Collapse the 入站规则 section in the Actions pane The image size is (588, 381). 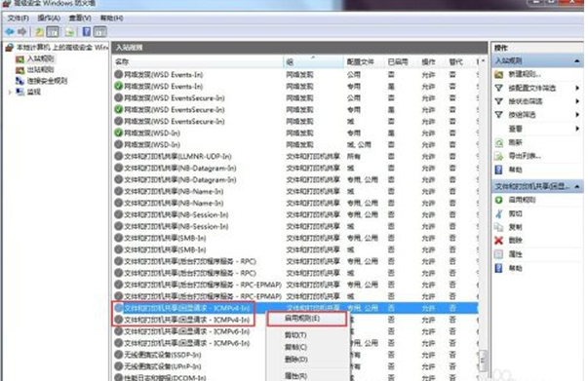[x=576, y=60]
